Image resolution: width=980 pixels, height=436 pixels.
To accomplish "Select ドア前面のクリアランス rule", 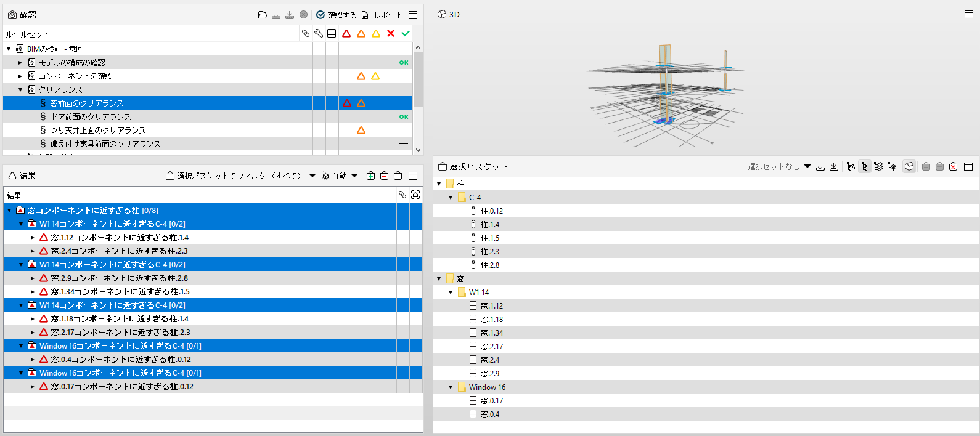I will point(208,116).
